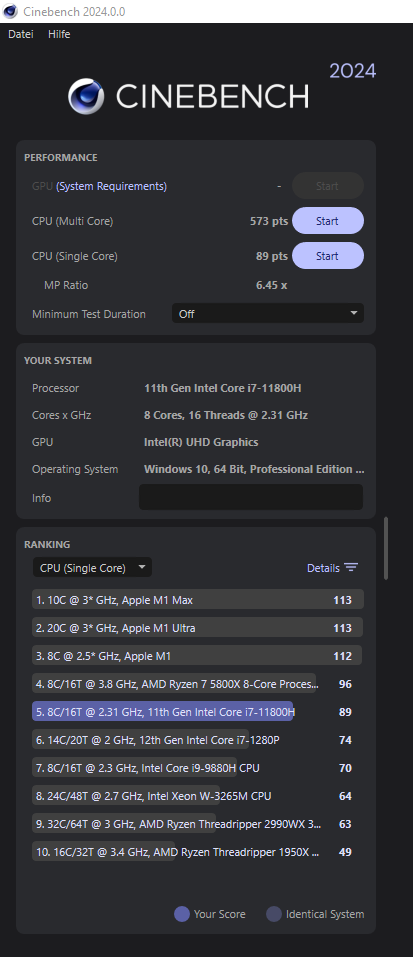Click the YOUR SYSTEM section heading

(x=58, y=361)
